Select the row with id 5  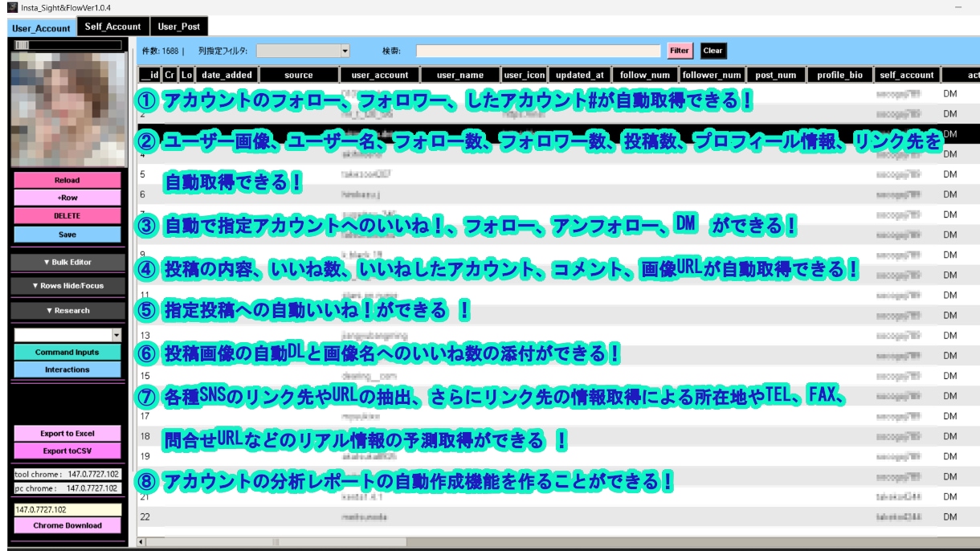[x=558, y=173]
